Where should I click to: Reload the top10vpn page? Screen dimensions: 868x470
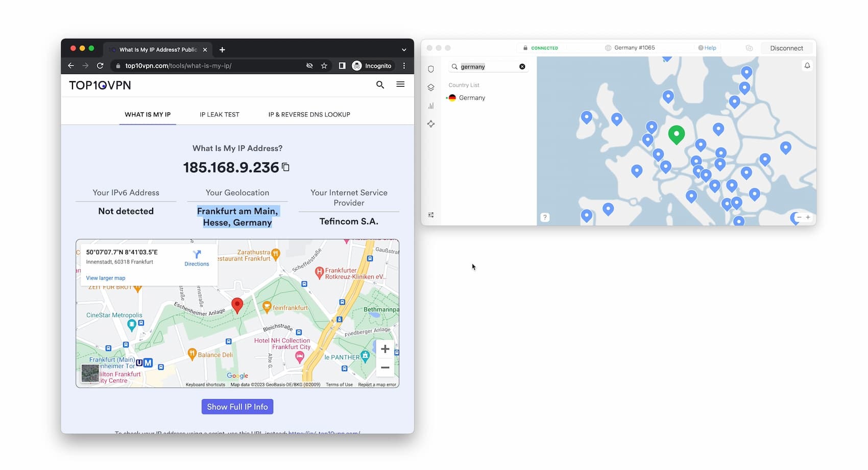tap(100, 66)
